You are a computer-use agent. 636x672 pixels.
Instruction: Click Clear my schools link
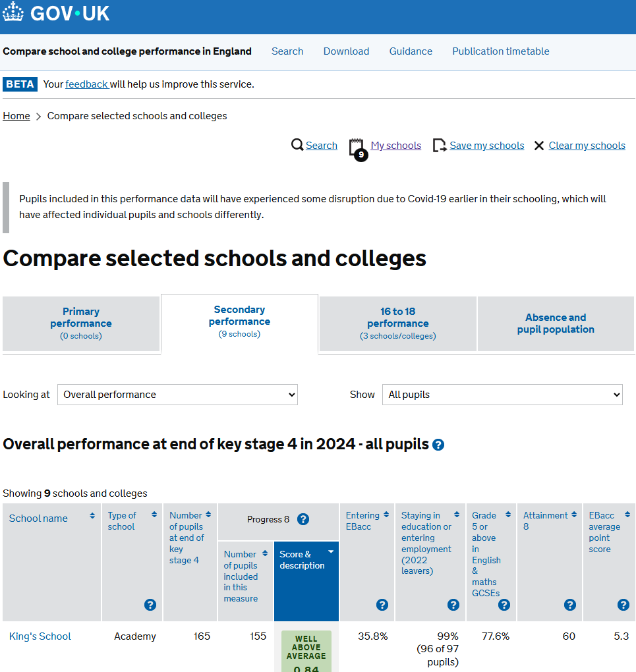587,146
